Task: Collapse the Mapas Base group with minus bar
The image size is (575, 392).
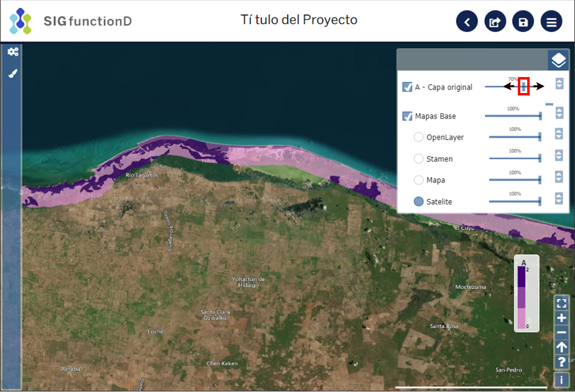Action: [x=549, y=104]
